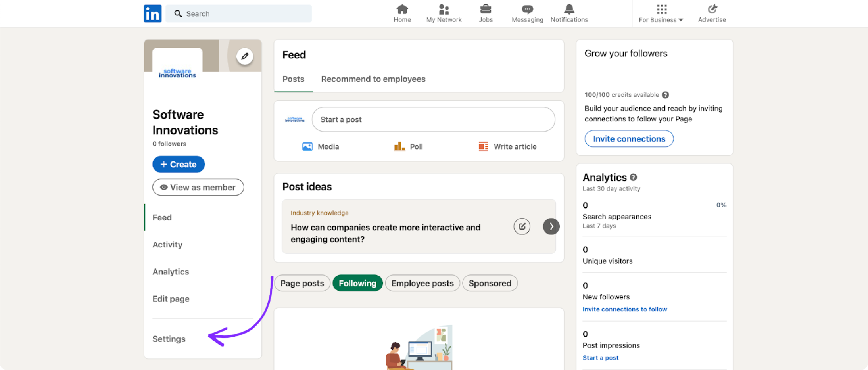
Task: Attach Media to a new post
Action: pos(321,146)
